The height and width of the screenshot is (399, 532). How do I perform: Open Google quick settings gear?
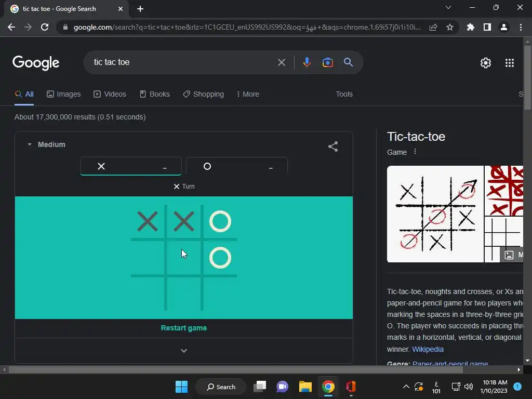tap(486, 63)
